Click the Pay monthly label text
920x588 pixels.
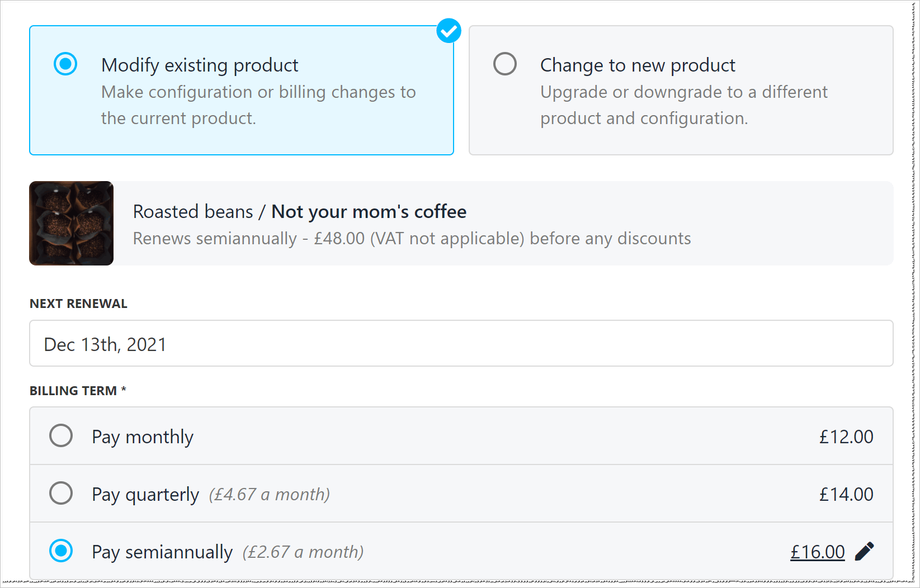143,437
